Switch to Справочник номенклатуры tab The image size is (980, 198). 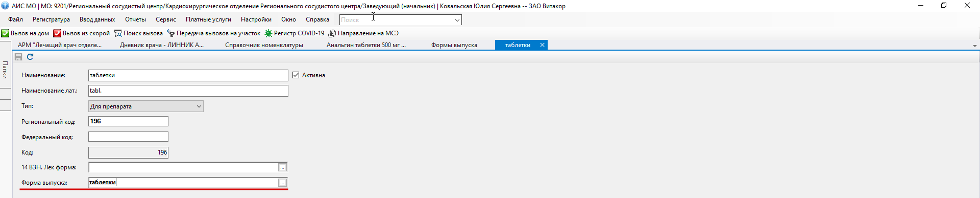pos(264,45)
